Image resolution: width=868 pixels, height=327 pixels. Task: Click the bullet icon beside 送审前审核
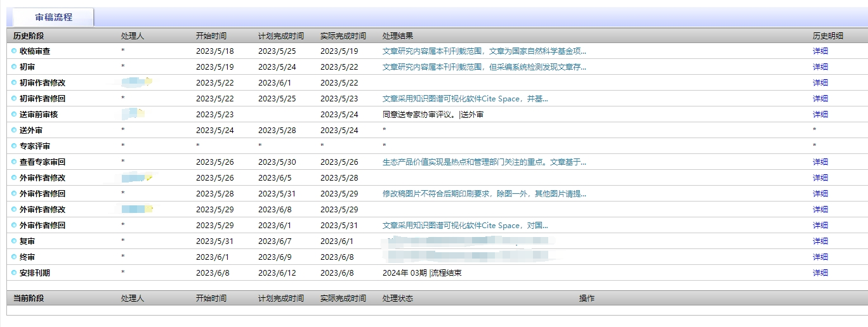tap(14, 115)
